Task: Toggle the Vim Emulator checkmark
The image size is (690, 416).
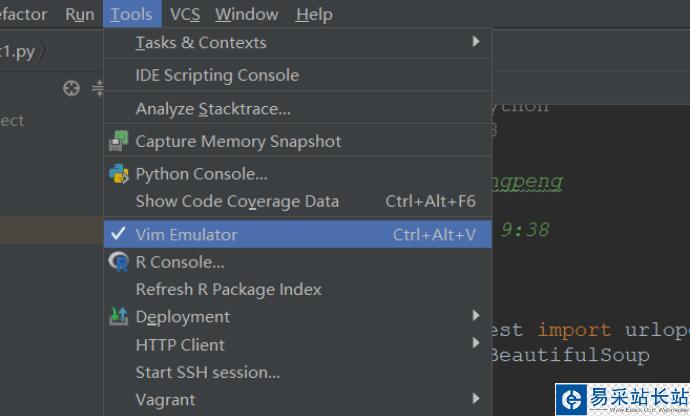Action: 119,234
